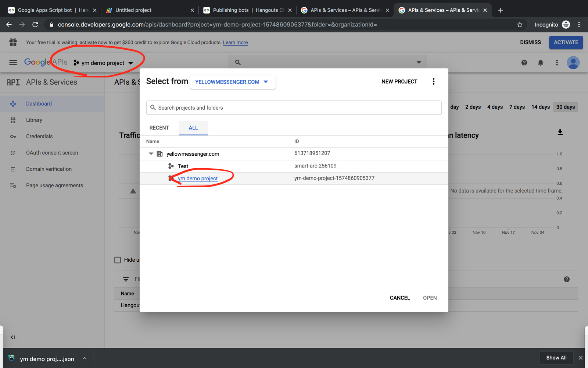Open the hamburger navigation menu

click(13, 63)
